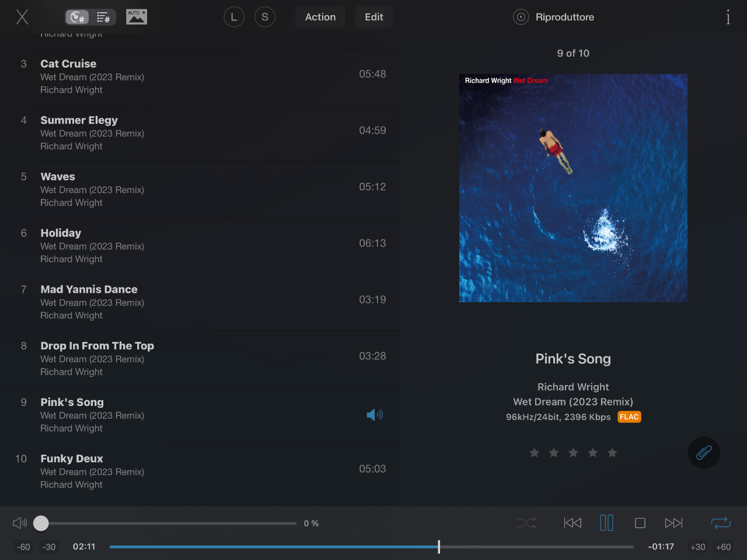
Task: Click the circular L button
Action: coord(234,17)
